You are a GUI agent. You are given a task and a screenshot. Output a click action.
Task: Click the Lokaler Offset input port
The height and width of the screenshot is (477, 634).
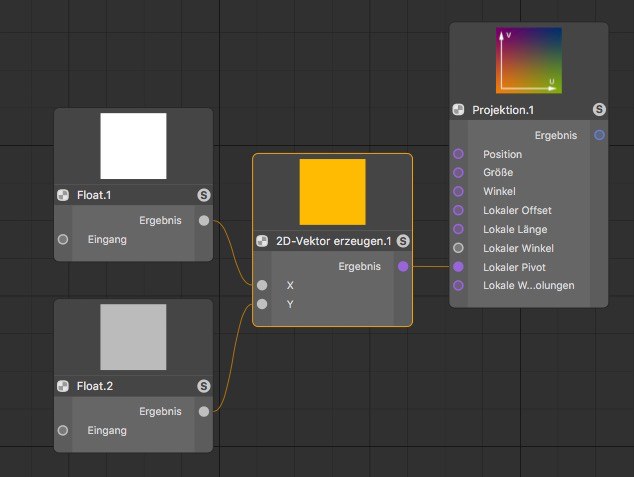(458, 210)
